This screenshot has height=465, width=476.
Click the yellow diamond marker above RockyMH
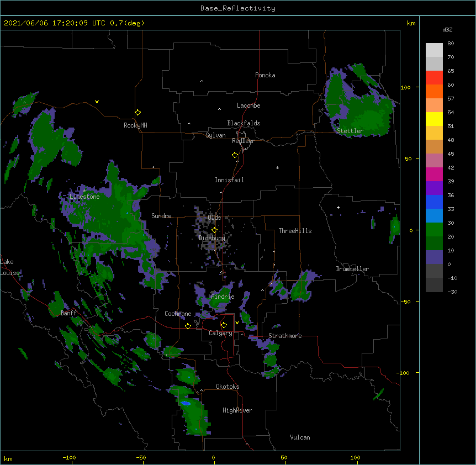click(x=137, y=113)
